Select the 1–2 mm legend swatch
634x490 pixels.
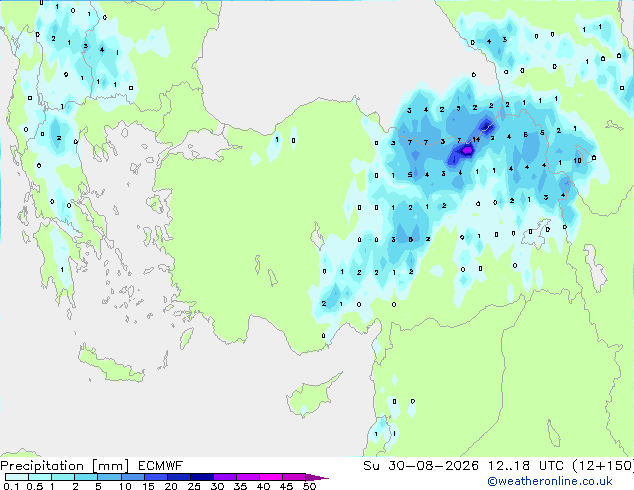[x=63, y=477]
